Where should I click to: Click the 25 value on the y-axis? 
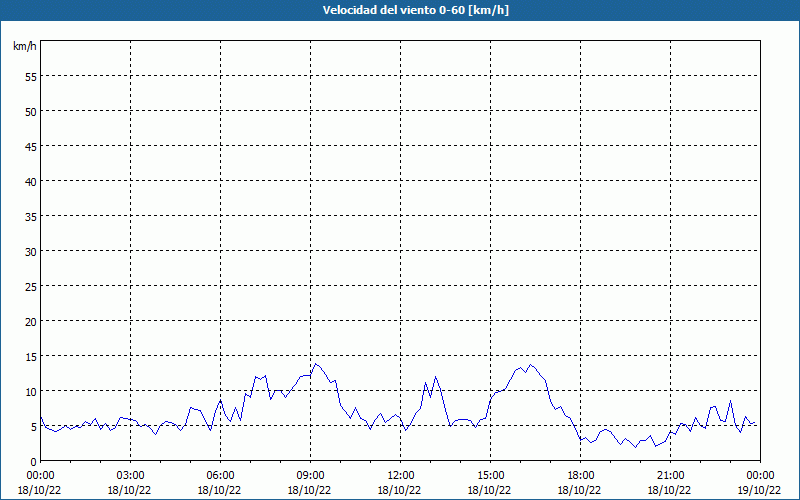pos(31,287)
